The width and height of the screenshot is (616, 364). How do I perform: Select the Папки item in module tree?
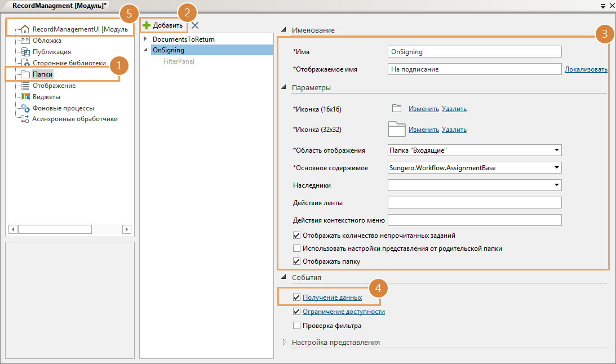[43, 74]
